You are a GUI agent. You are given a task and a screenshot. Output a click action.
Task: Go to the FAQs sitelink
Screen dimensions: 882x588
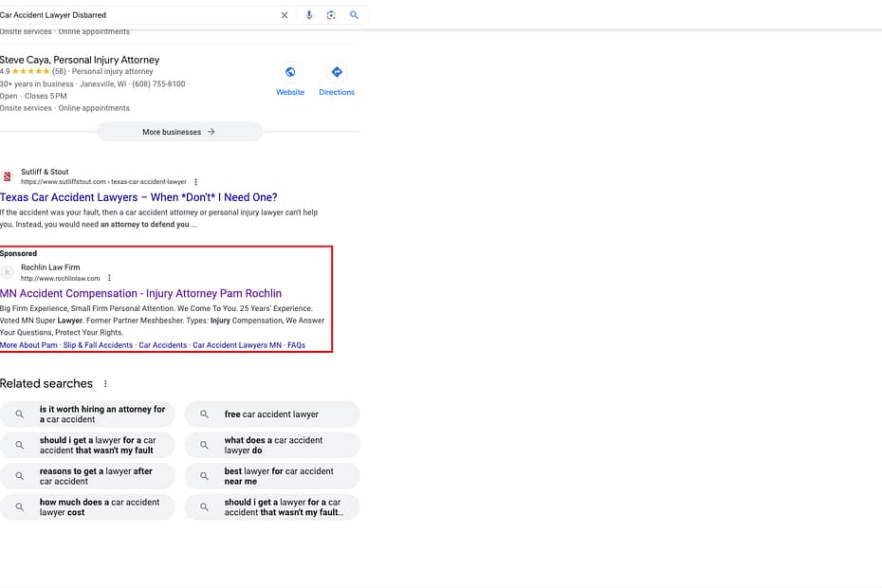pyautogui.click(x=297, y=345)
